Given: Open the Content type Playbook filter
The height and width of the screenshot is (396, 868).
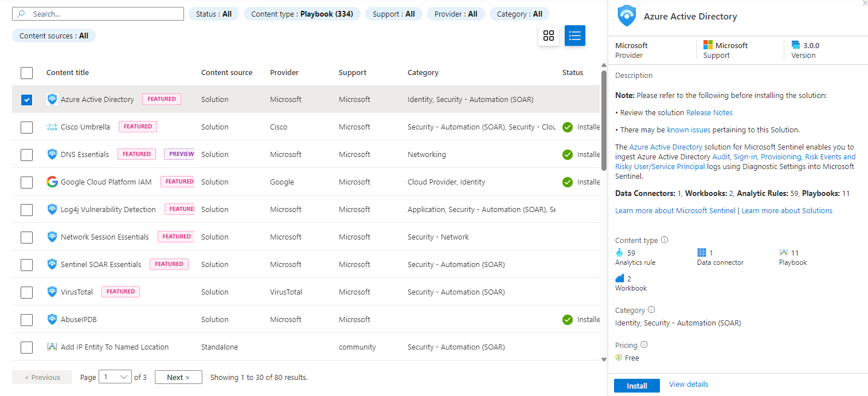Looking at the screenshot, I should coord(302,14).
